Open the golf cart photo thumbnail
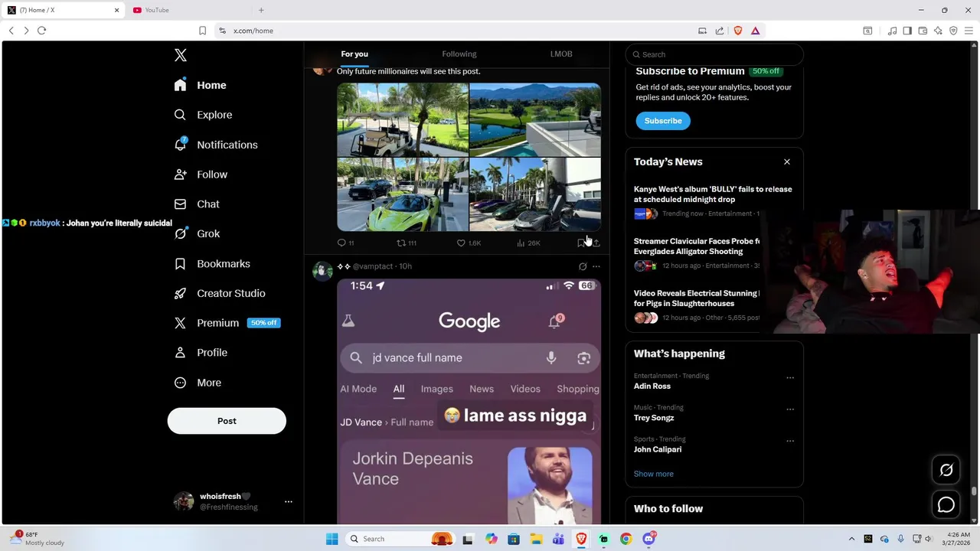 click(x=403, y=119)
